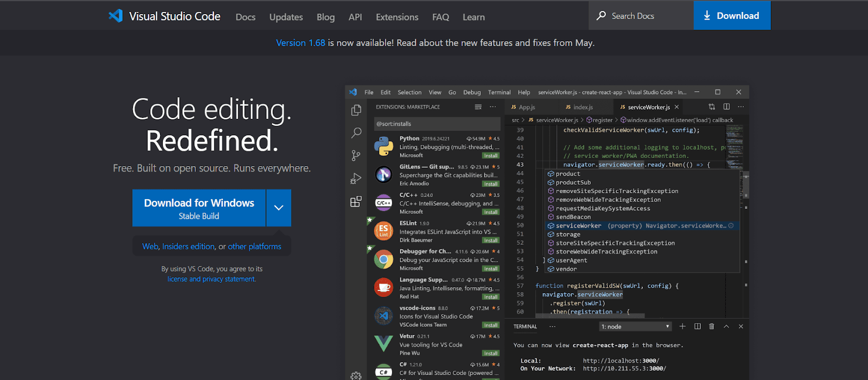Screen dimensions: 868x380
Task: Open the terminal selector dropdown '1: node'
Action: click(635, 327)
